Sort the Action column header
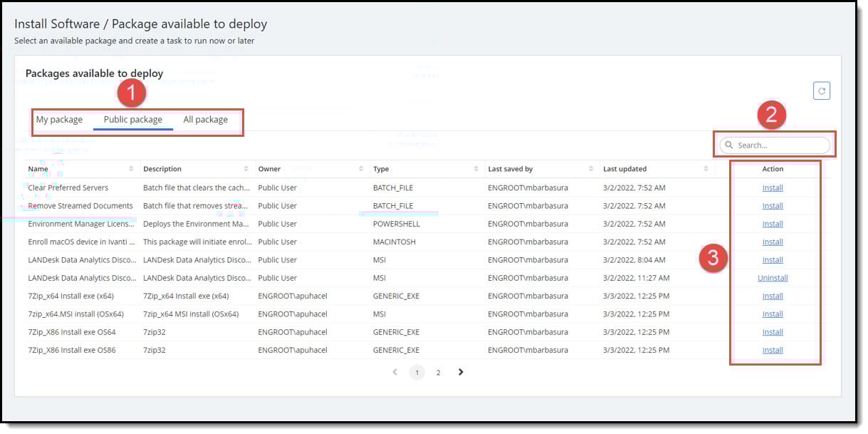This screenshot has width=868, height=434. tap(773, 169)
